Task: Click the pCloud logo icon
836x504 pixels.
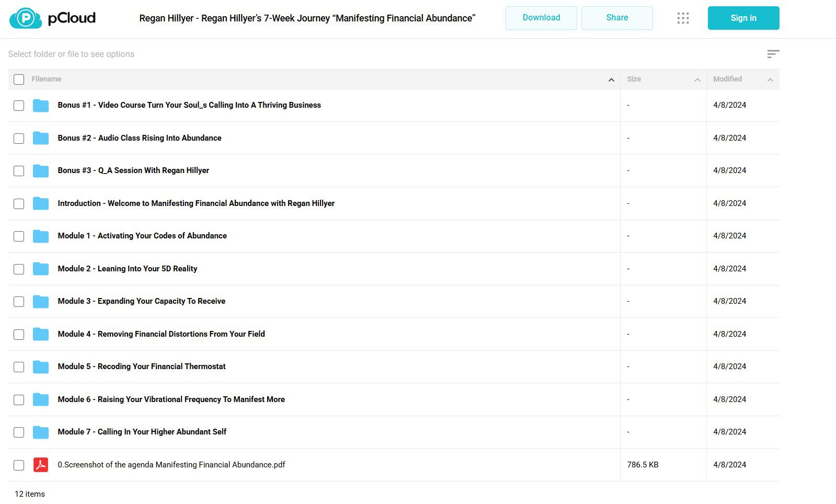Action: point(26,18)
